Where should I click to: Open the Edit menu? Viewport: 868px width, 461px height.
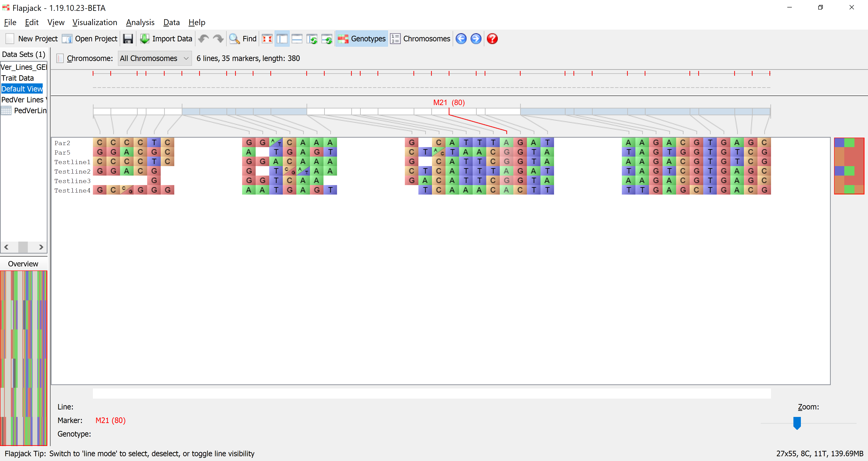point(32,22)
